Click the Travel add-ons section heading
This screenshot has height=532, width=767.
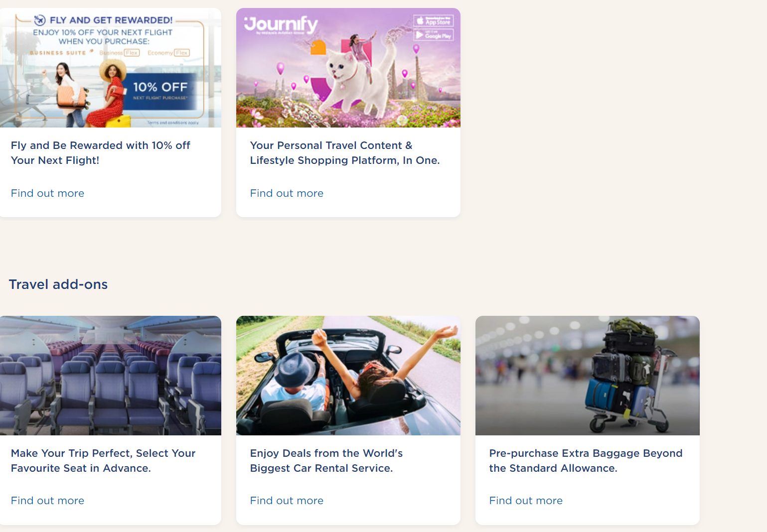tap(58, 284)
